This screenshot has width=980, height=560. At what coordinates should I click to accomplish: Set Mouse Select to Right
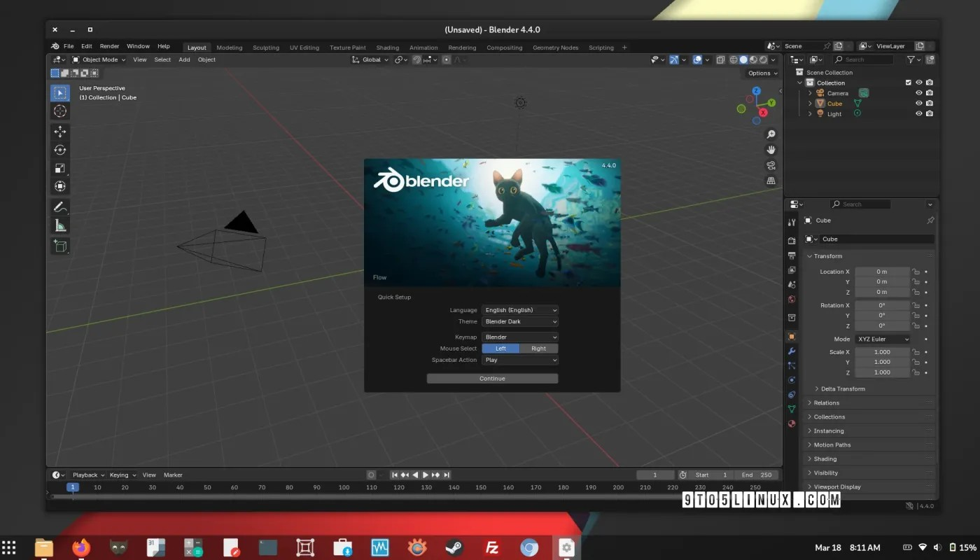click(x=538, y=348)
